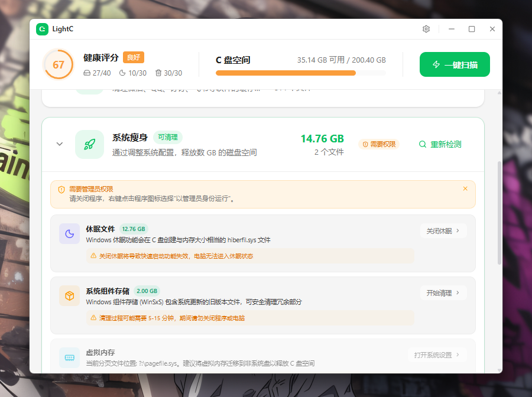Click the 休眠文件 title
The width and height of the screenshot is (532, 397).
point(100,229)
